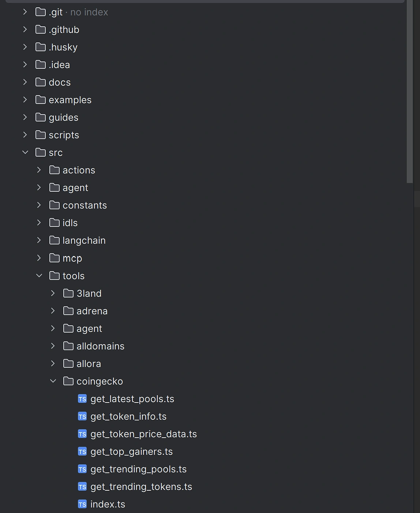Open the get_trending_tokens.ts file
Image resolution: width=420 pixels, height=513 pixels.
tap(141, 487)
